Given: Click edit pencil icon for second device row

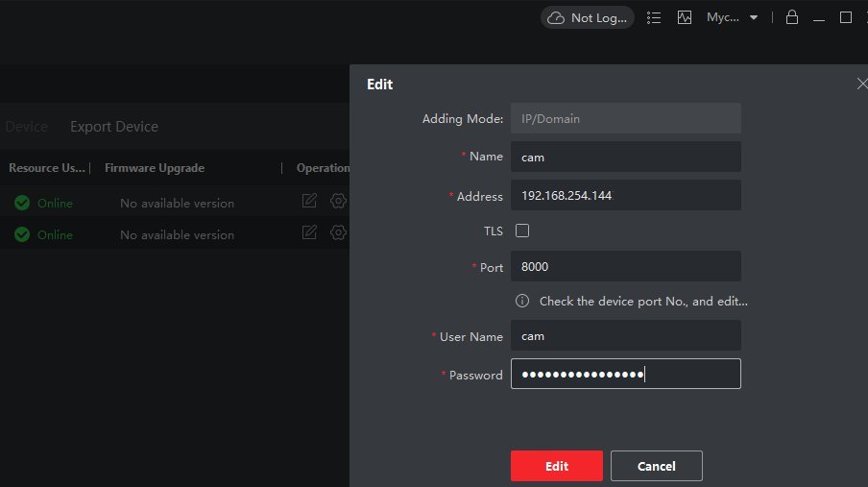Looking at the screenshot, I should tap(309, 232).
